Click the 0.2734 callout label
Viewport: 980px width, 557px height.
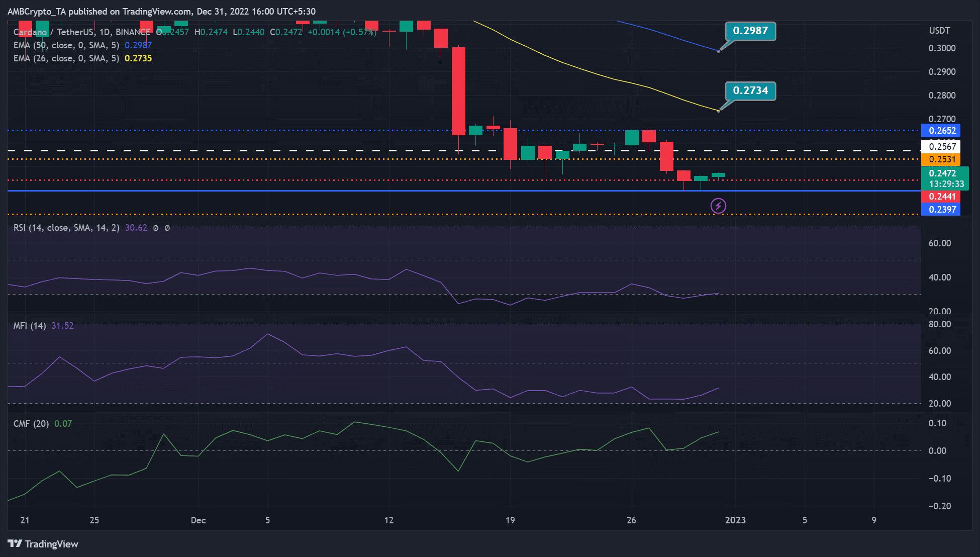(750, 91)
